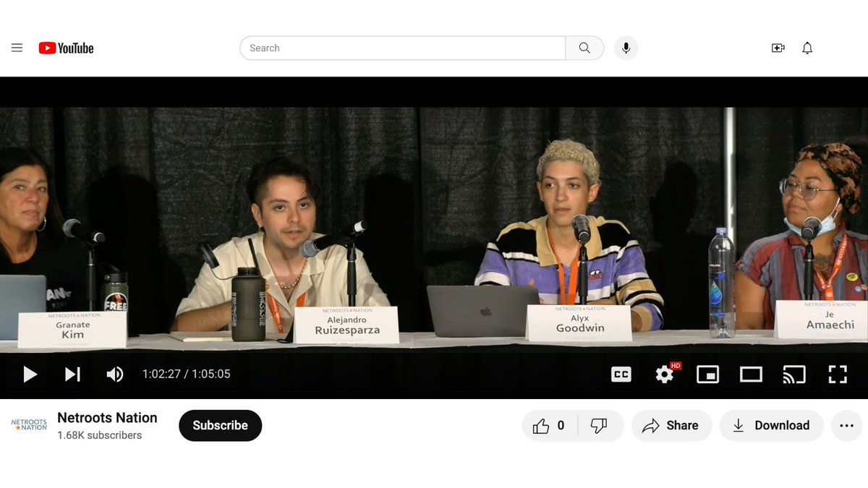Toggle closed captions CC
868x488 pixels.
click(621, 374)
